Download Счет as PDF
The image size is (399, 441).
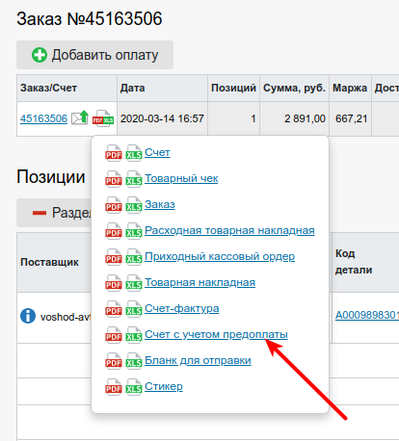click(113, 153)
